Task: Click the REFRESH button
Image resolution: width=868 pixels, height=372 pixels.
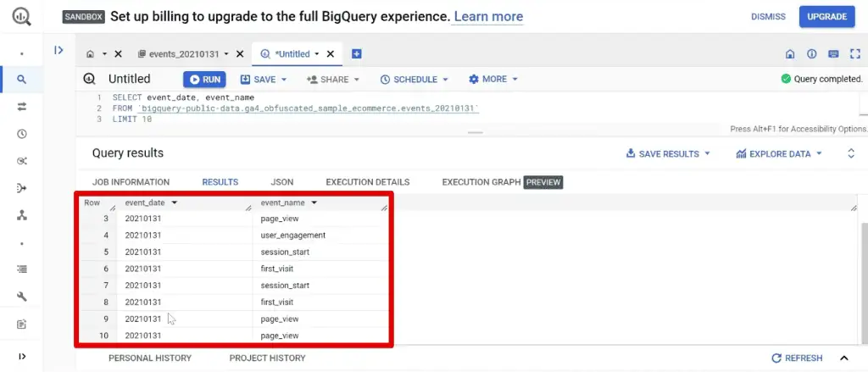Action: [797, 358]
